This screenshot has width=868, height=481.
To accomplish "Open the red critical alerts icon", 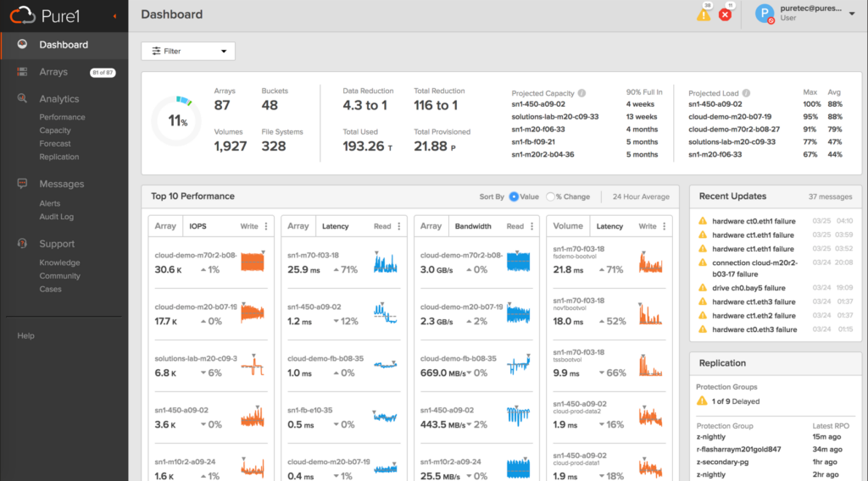I will tap(726, 14).
